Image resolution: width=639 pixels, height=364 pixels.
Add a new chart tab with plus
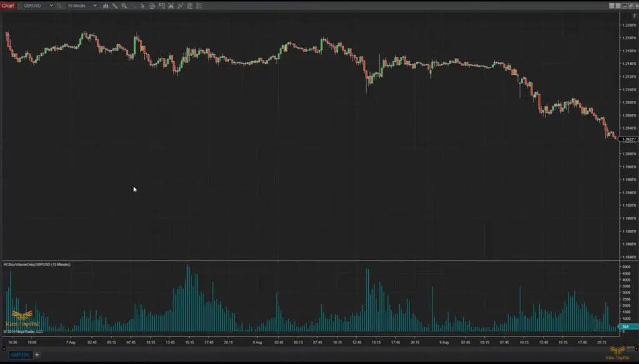37,355
